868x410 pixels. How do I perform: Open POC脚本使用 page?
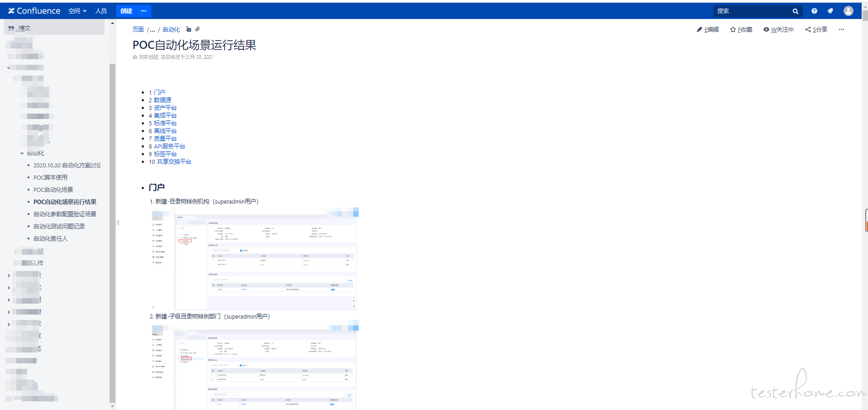click(x=50, y=177)
